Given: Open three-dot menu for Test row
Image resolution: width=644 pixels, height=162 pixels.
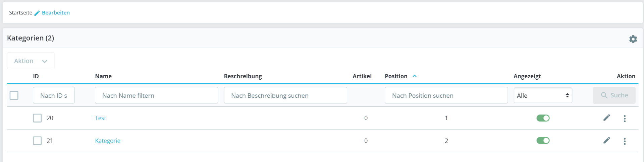Looking at the screenshot, I should point(625,118).
